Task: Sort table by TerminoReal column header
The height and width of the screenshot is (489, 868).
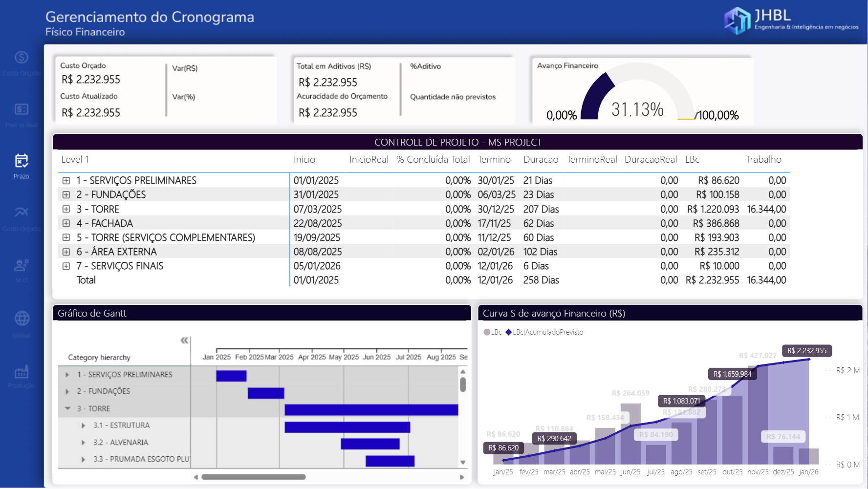Action: 592,159
